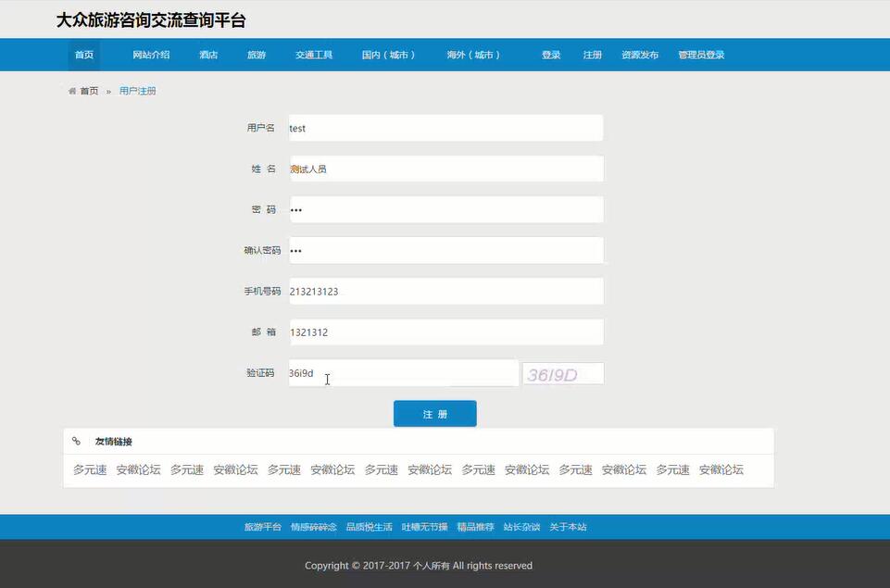Screen dimensions: 890x588
Task: Submit the form with the blue 注册 button
Action: click(x=434, y=414)
